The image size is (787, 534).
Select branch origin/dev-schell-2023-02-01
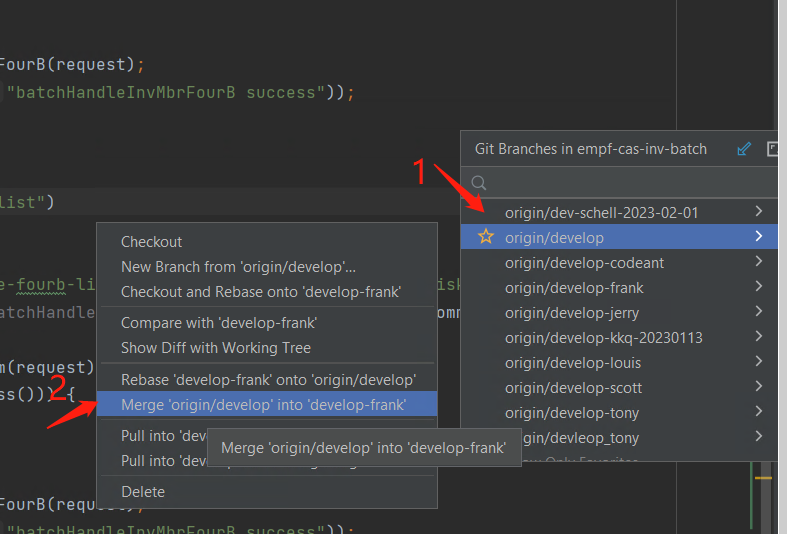619,212
